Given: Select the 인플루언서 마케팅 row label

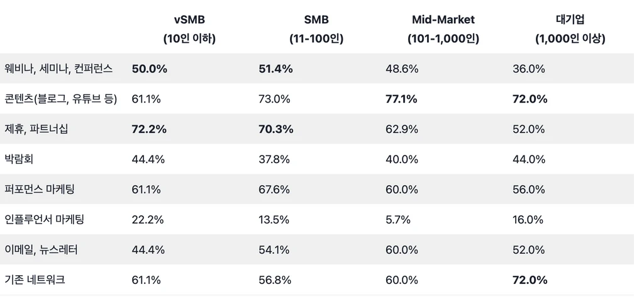Looking at the screenshot, I should 44,220.
